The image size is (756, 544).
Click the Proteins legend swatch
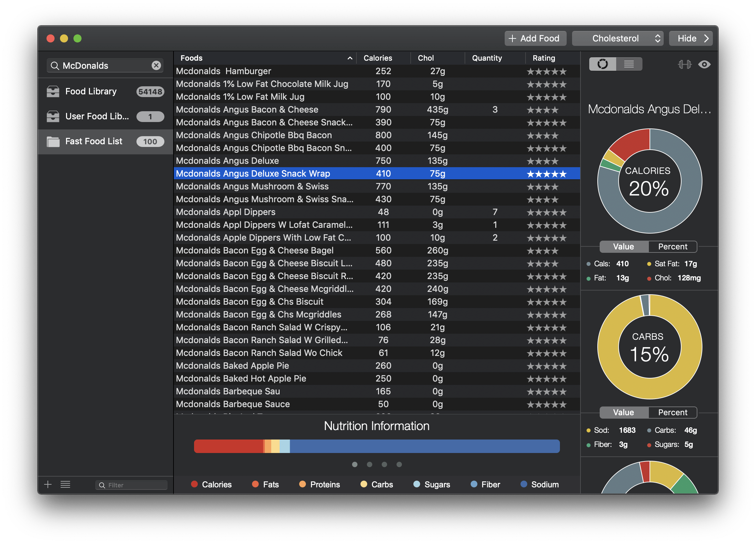[303, 484]
